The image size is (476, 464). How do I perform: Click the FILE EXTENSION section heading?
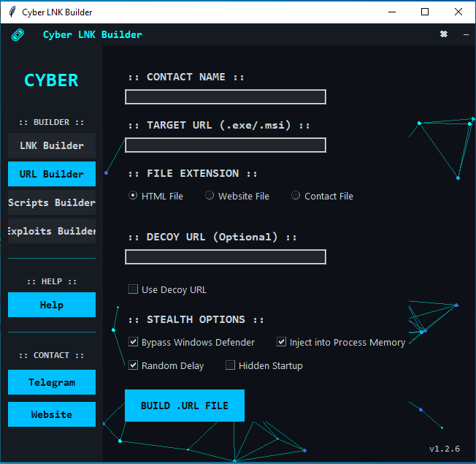pyautogui.click(x=193, y=173)
